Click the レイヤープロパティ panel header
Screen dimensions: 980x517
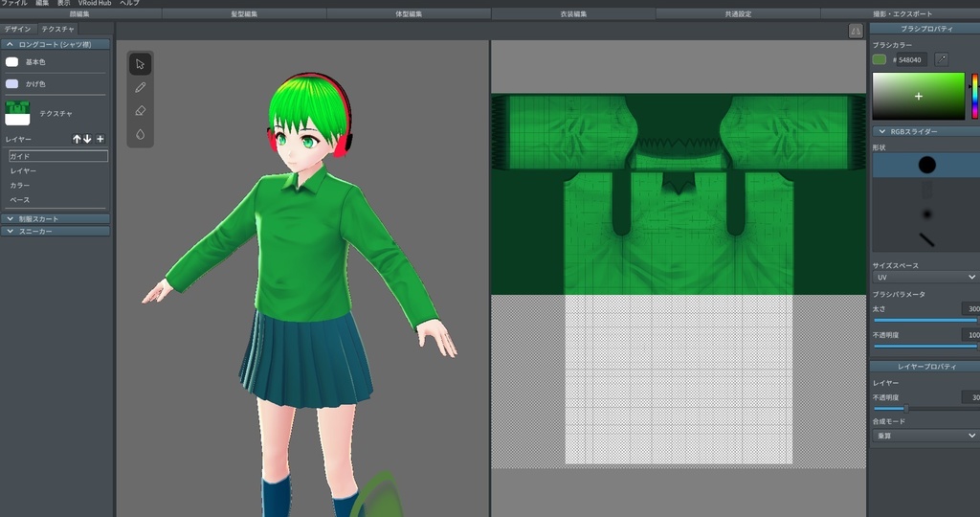pyautogui.click(x=925, y=367)
